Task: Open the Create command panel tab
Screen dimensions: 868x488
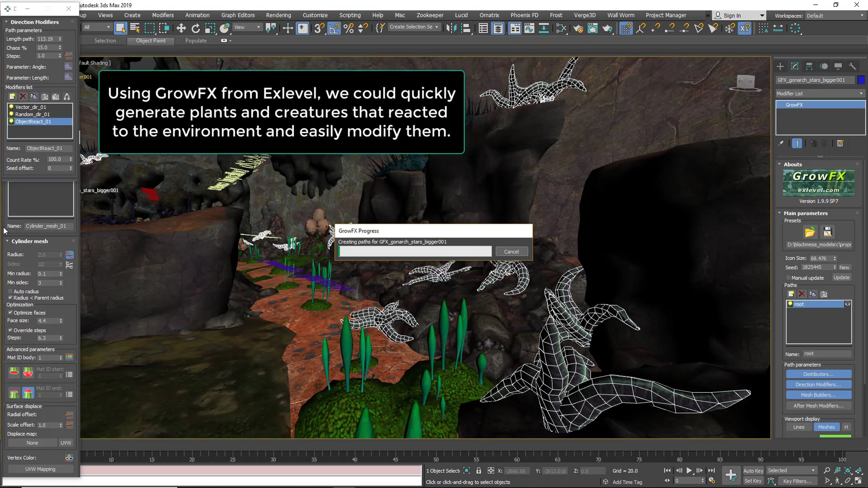Action: point(780,67)
